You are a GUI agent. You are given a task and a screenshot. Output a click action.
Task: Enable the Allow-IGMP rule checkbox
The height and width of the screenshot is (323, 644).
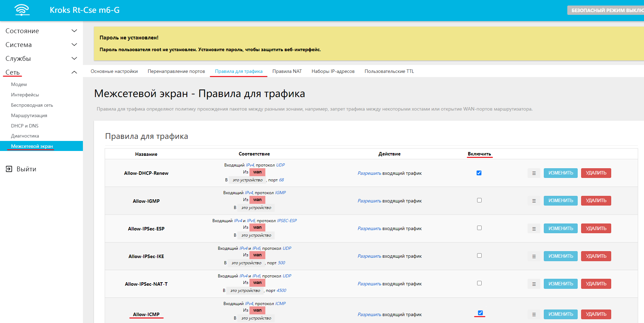pyautogui.click(x=479, y=200)
